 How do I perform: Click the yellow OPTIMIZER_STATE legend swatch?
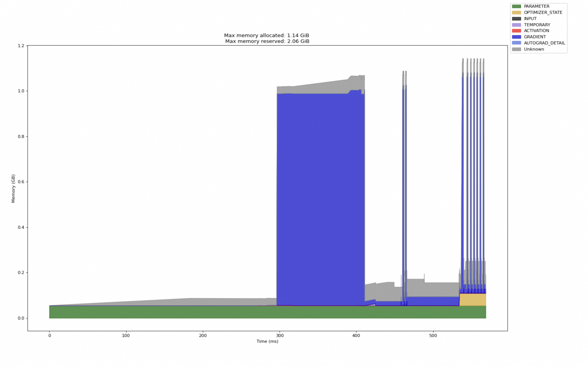click(517, 12)
